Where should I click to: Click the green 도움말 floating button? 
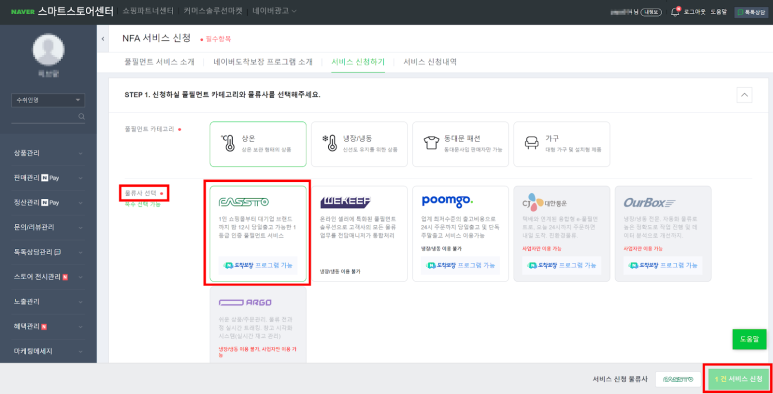(x=749, y=339)
